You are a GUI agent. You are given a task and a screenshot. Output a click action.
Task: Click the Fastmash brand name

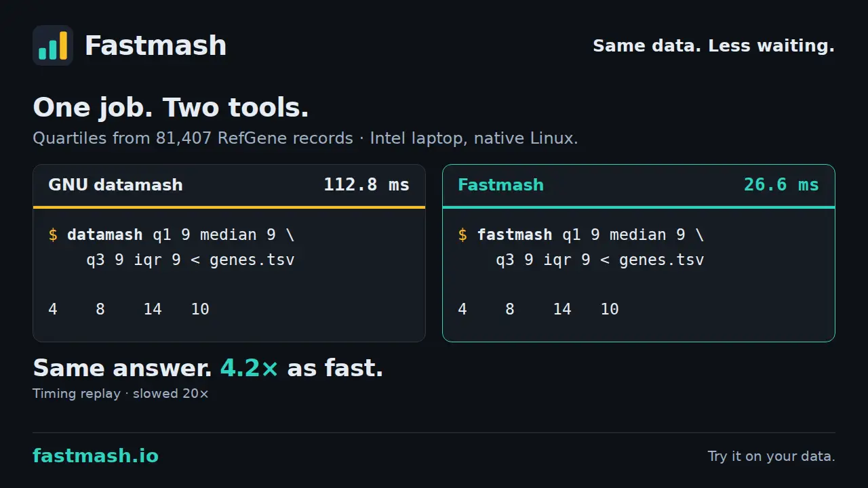(x=155, y=45)
